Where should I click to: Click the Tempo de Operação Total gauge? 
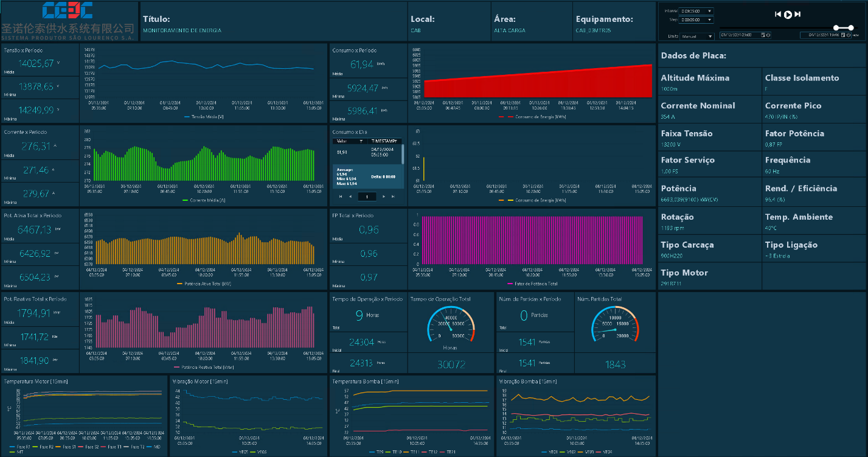pyautogui.click(x=451, y=326)
